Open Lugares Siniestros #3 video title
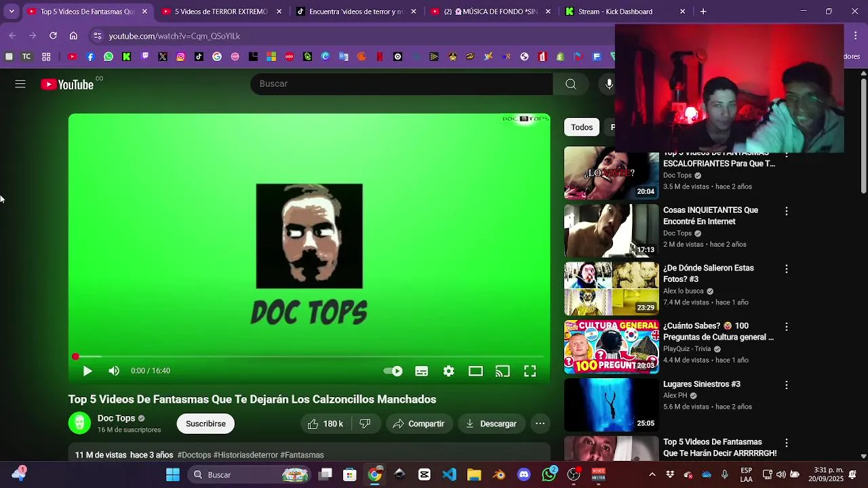 coord(701,384)
